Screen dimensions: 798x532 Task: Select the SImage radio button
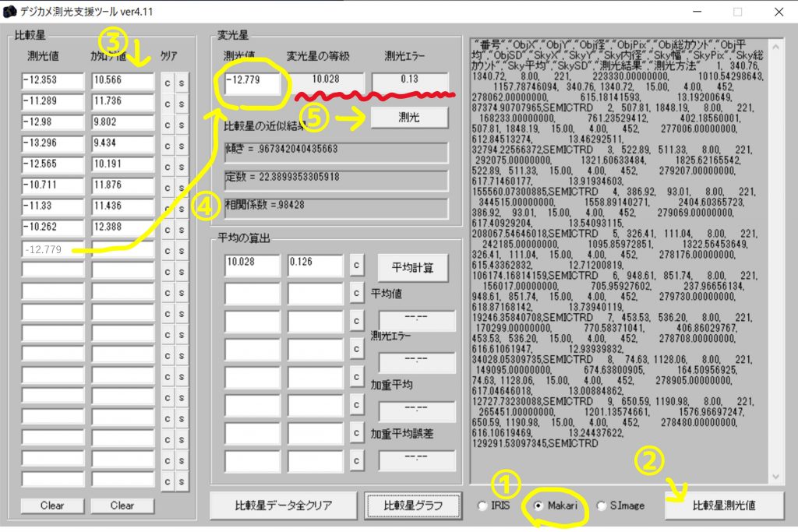pyautogui.click(x=602, y=506)
